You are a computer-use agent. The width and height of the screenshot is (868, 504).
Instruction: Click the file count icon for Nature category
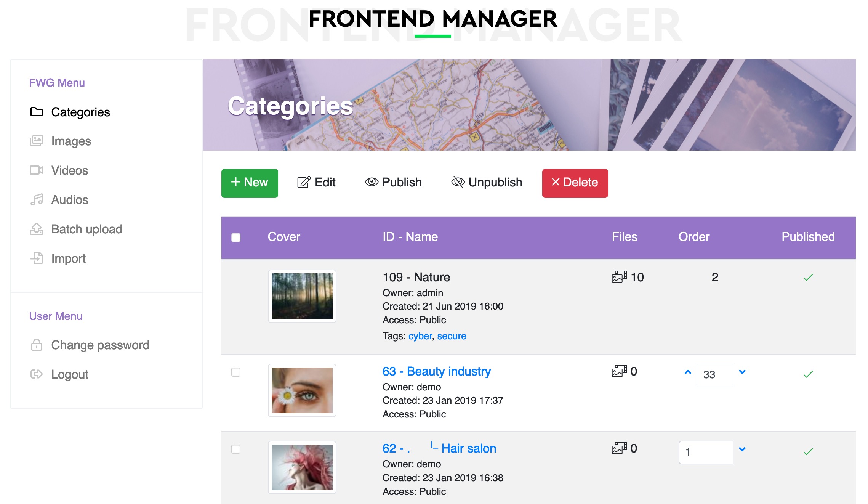pyautogui.click(x=620, y=277)
